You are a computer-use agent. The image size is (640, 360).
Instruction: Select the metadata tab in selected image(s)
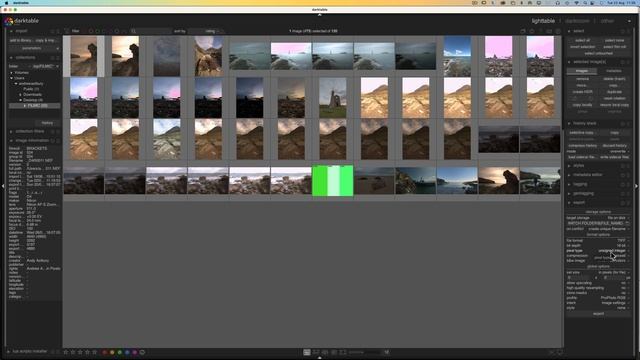click(613, 71)
